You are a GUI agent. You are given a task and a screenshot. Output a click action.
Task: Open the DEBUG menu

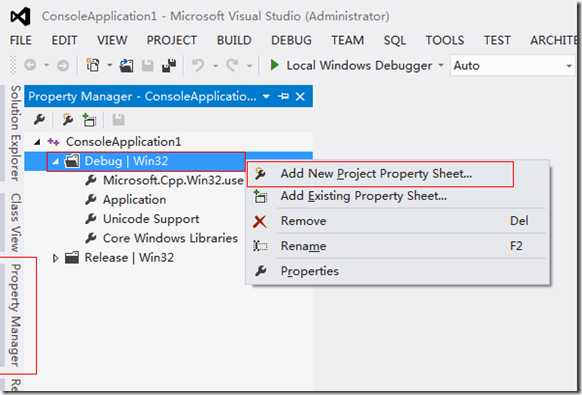click(291, 40)
